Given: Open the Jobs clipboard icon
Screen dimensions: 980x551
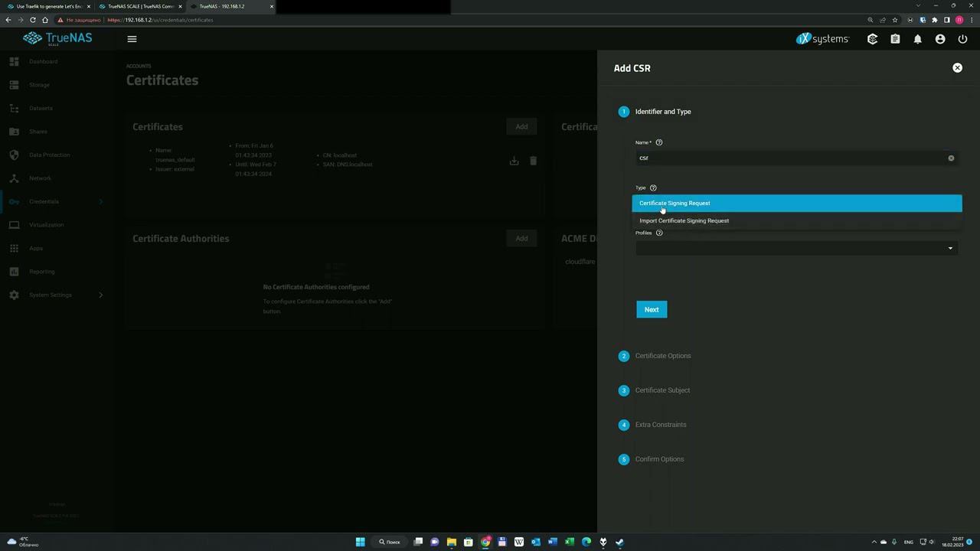Looking at the screenshot, I should tap(895, 39).
